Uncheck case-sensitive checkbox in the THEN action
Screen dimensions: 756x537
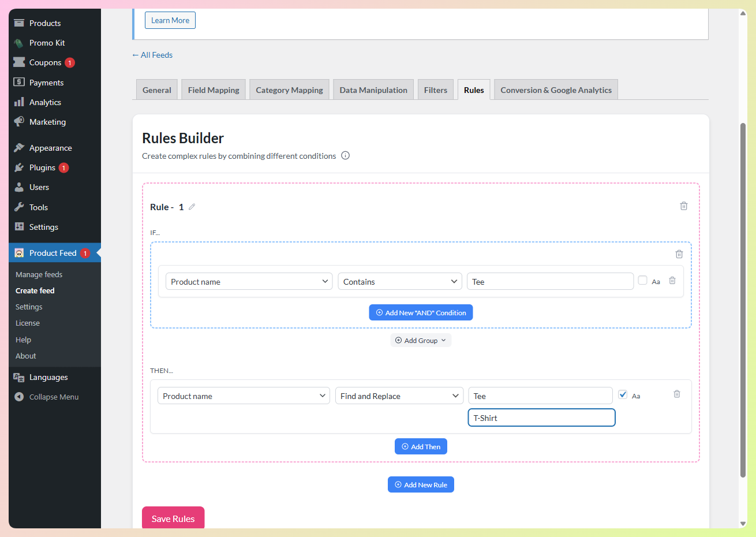pos(623,394)
